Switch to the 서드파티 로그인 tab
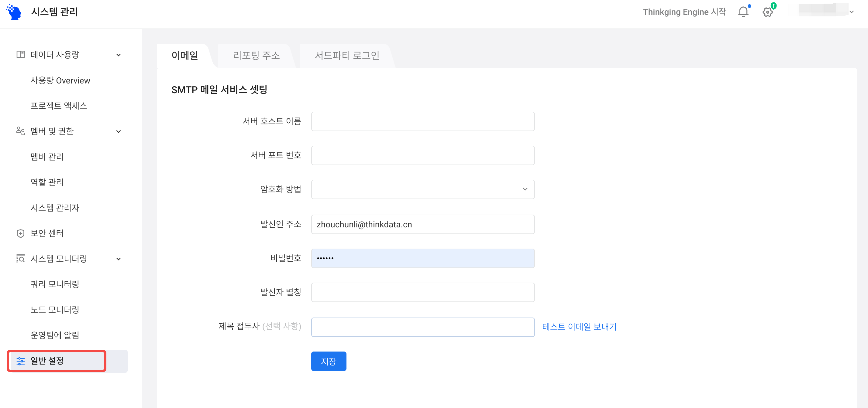The image size is (868, 408). click(x=347, y=56)
